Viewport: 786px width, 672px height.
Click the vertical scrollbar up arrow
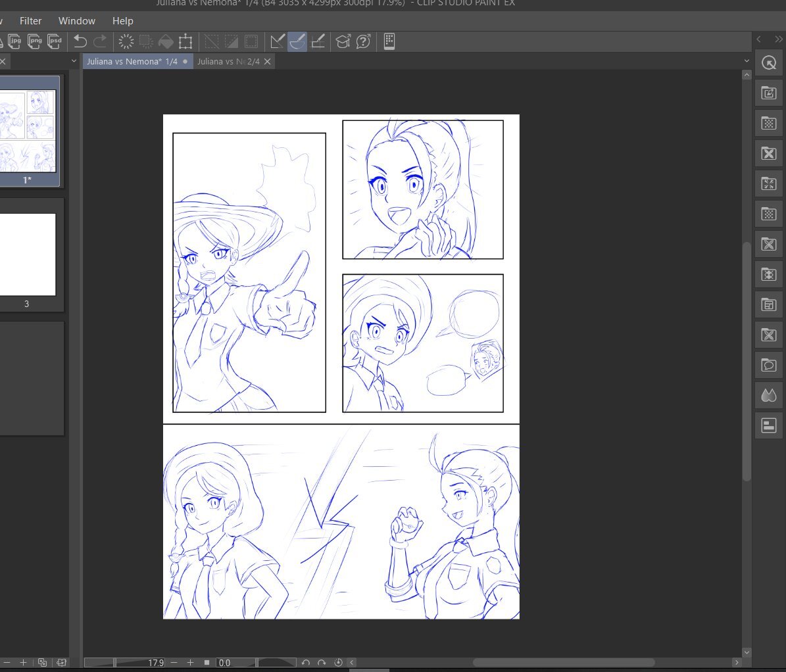747,75
